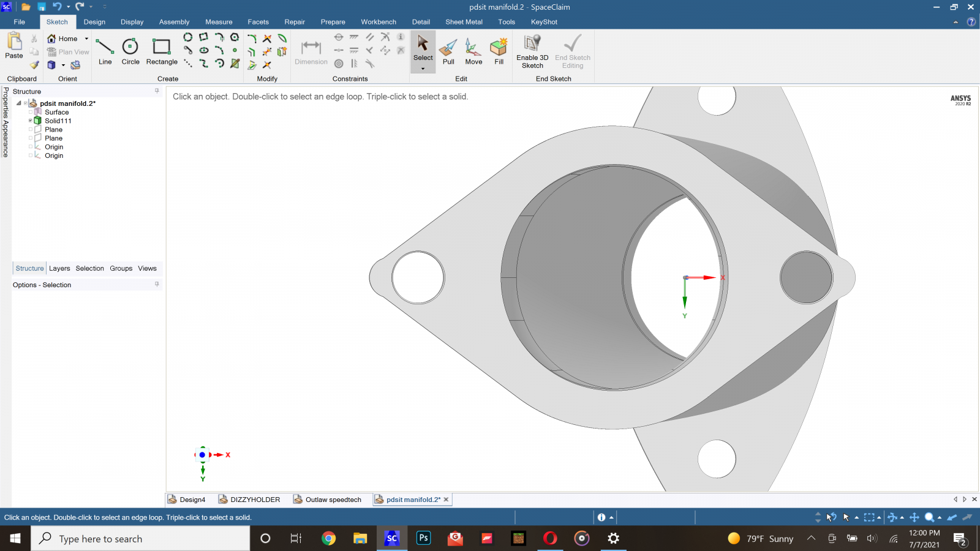980x551 pixels.
Task: Toggle visibility checkbox for Solid111
Action: click(x=31, y=121)
